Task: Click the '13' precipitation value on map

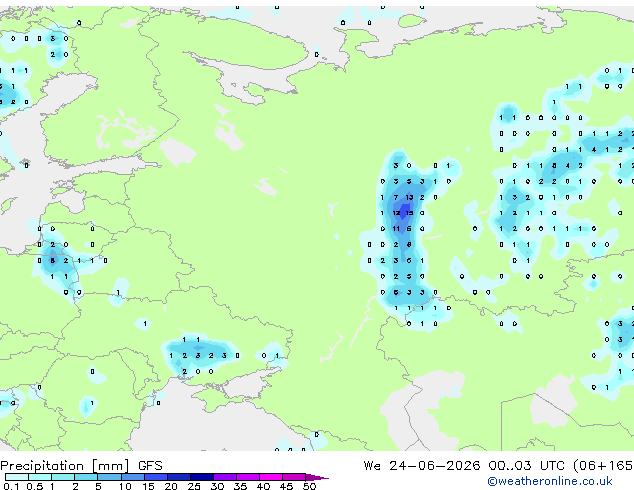Action: point(409,197)
